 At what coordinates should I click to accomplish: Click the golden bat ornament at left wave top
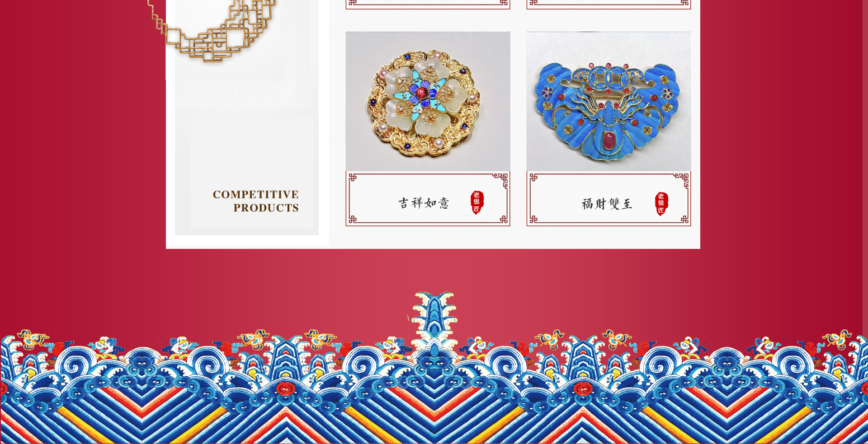[33, 338]
